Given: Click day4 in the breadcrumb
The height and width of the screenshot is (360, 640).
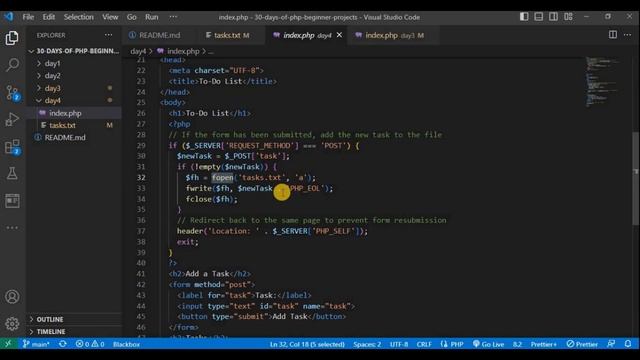Looking at the screenshot, I should coord(138,51).
